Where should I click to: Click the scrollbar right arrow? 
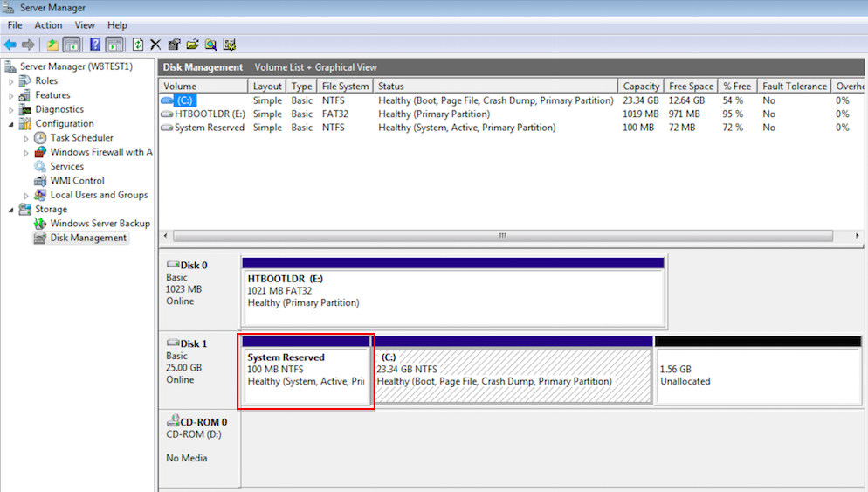[x=857, y=235]
